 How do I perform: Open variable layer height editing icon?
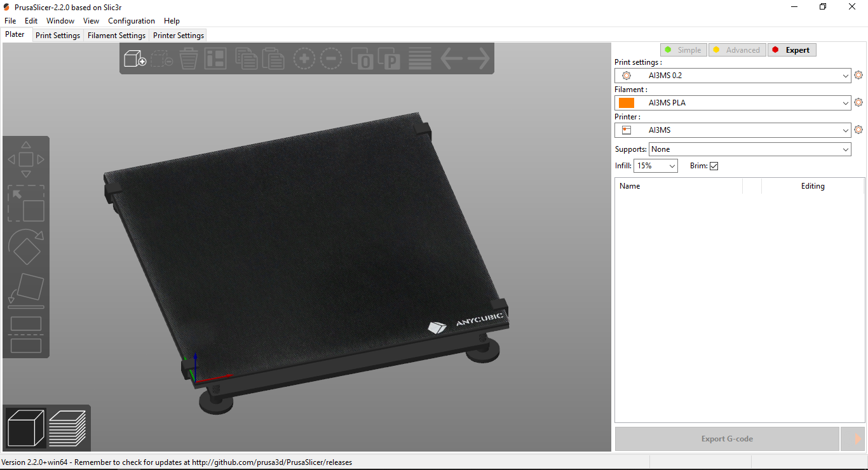click(x=420, y=59)
